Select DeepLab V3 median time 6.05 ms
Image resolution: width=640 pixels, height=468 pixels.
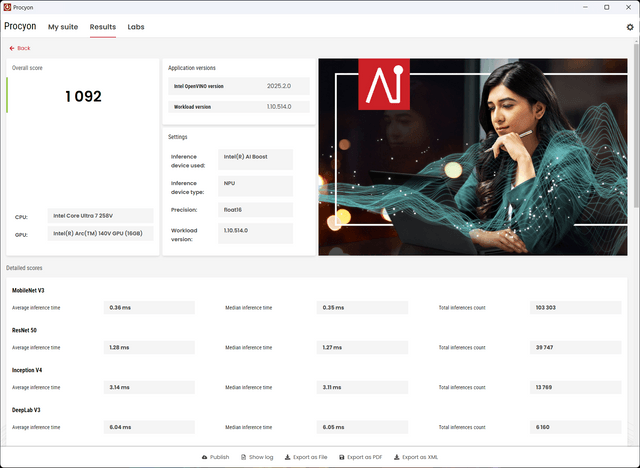[362, 427]
